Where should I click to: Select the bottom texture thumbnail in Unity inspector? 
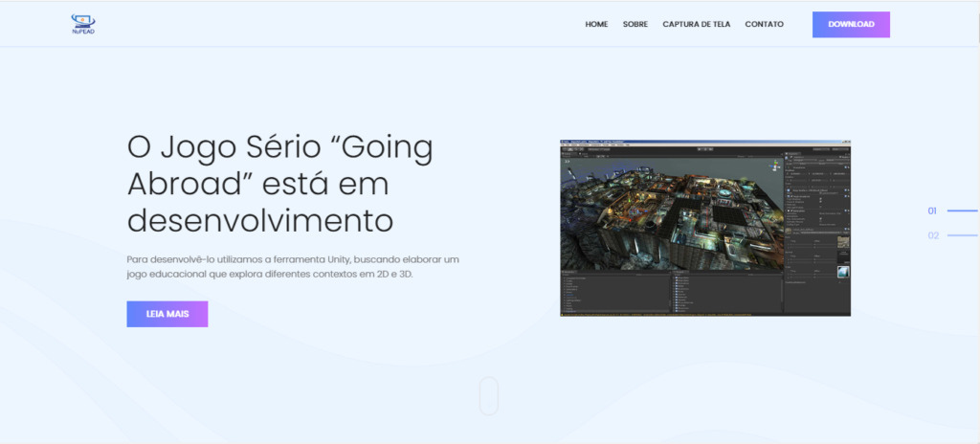(x=842, y=273)
